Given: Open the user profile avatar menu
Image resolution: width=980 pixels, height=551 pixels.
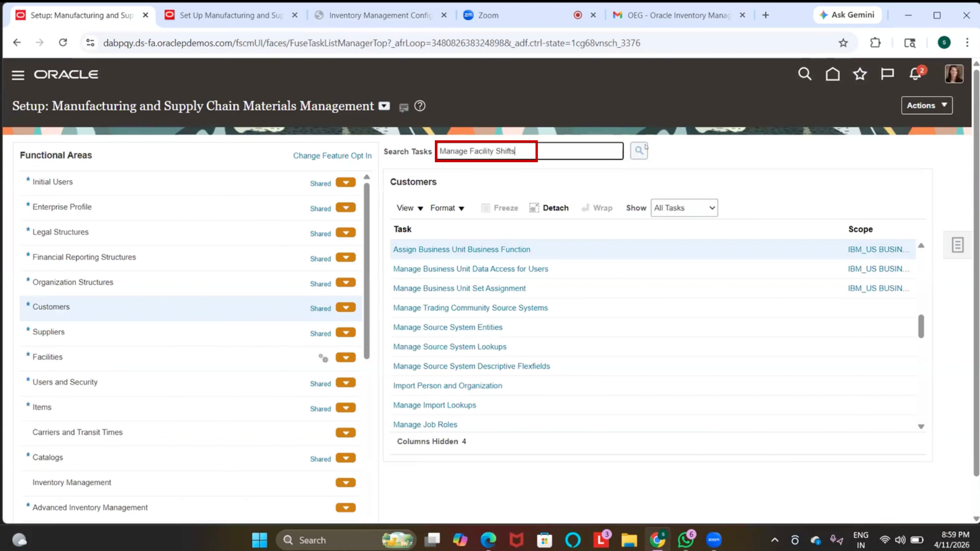Looking at the screenshot, I should (x=954, y=74).
